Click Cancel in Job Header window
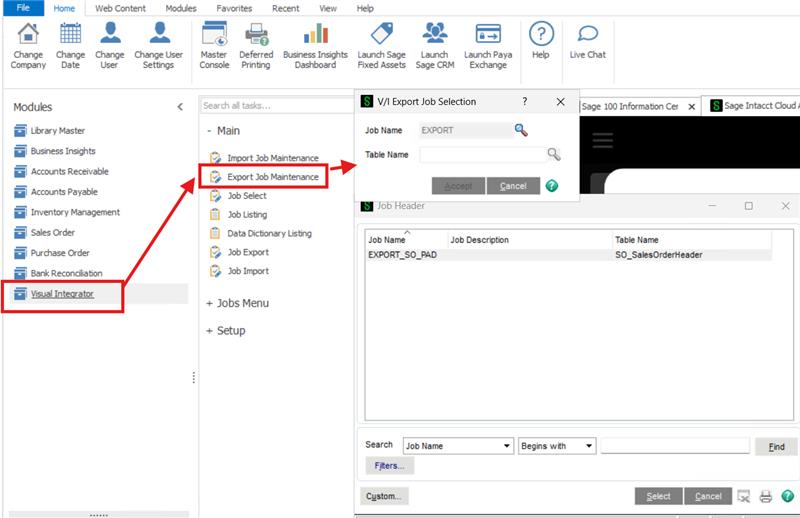Image resolution: width=800 pixels, height=518 pixels. [708, 496]
